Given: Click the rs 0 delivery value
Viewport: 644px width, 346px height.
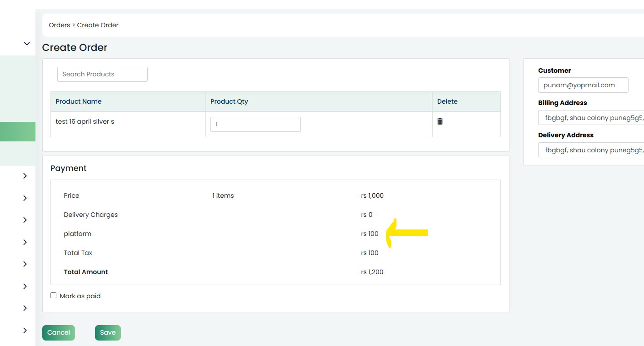Looking at the screenshot, I should [367, 215].
